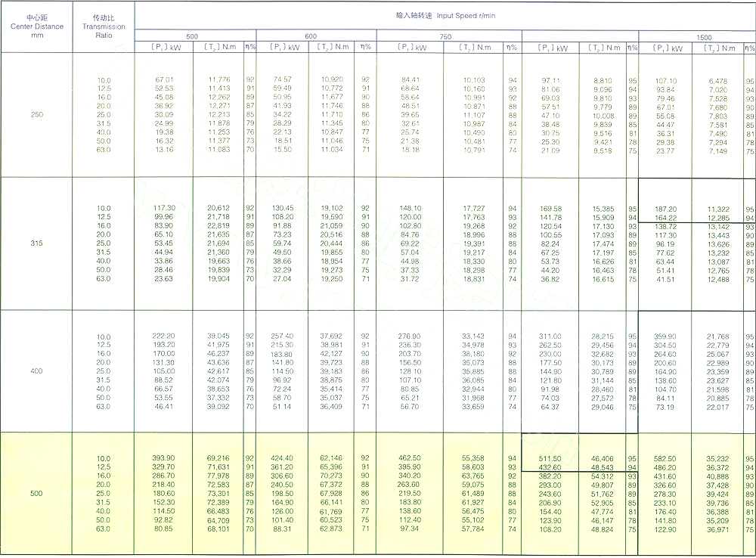Viewport: 756px width, 558px height.
Task: Click the Input Speed r/min header
Action: [445, 15]
